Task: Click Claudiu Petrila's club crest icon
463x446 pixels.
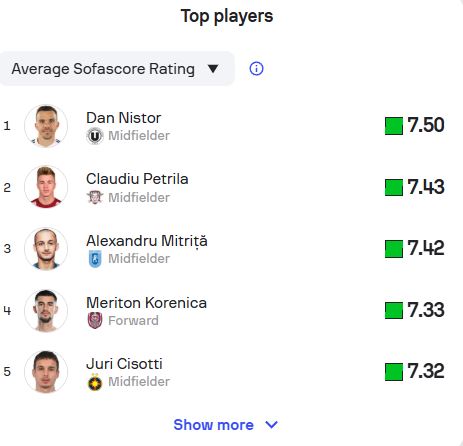Action: 95,197
